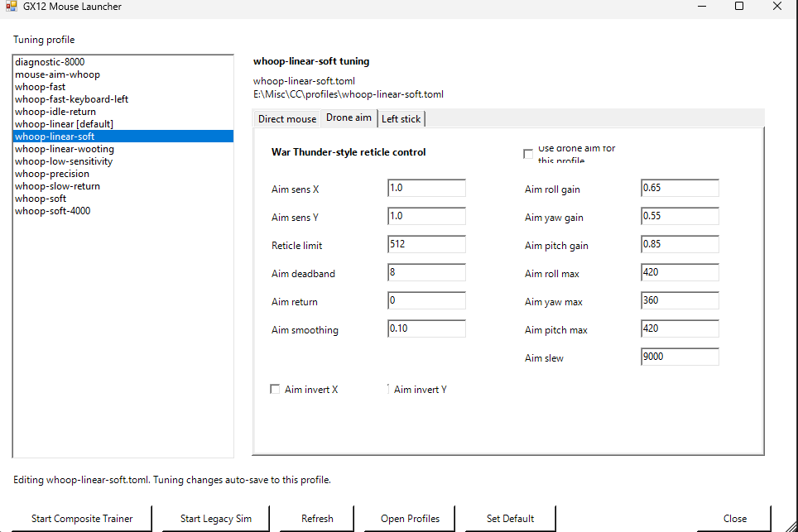Image resolution: width=798 pixels, height=532 pixels.
Task: Click the Aim yaw gain input
Action: coord(680,216)
